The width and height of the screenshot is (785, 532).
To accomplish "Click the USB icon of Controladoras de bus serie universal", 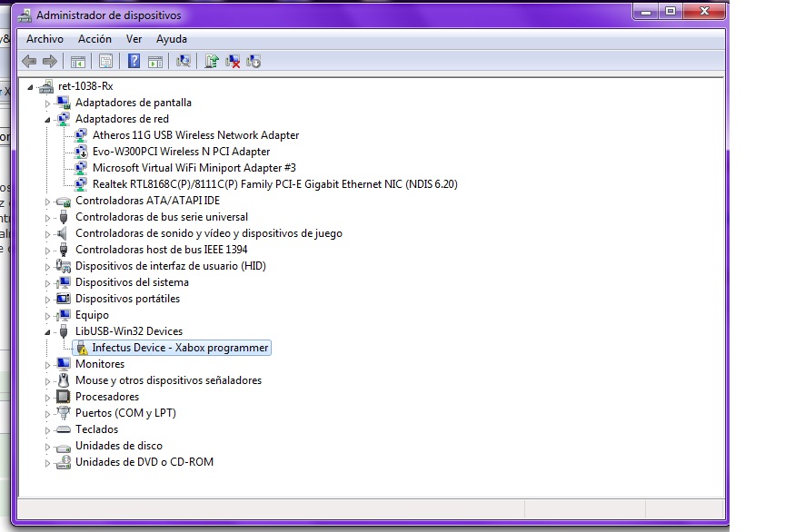I will (x=63, y=217).
